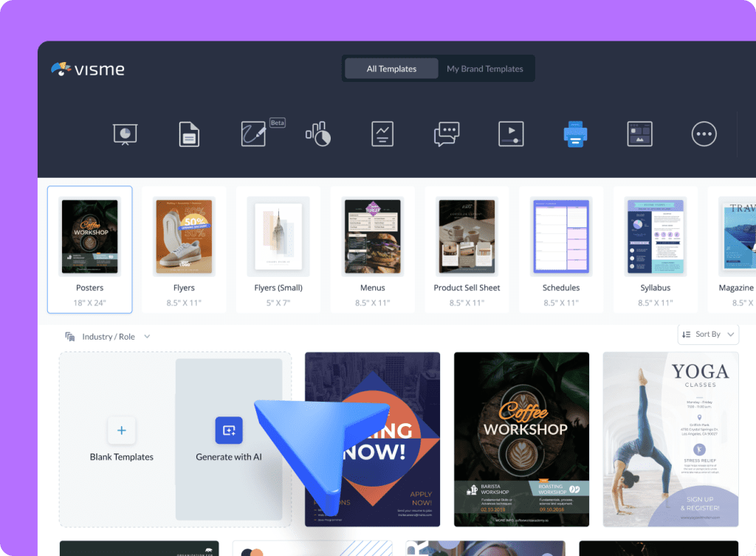Viewport: 756px width, 556px height.
Task: Select the Social Graphics speech bubble icon
Action: (x=446, y=134)
